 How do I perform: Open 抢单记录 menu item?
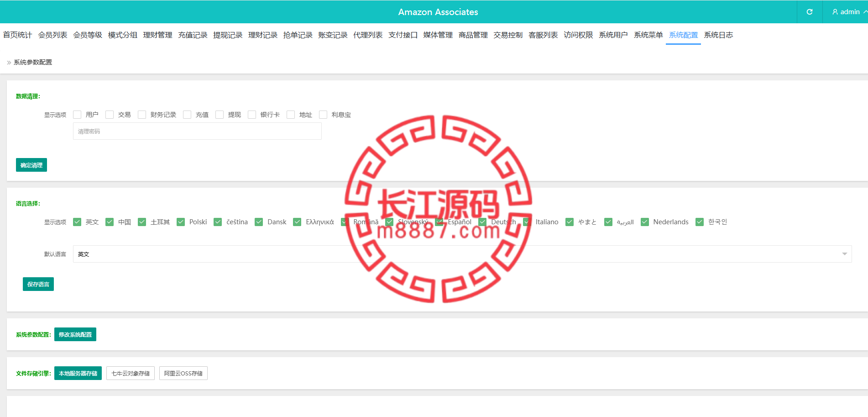298,35
